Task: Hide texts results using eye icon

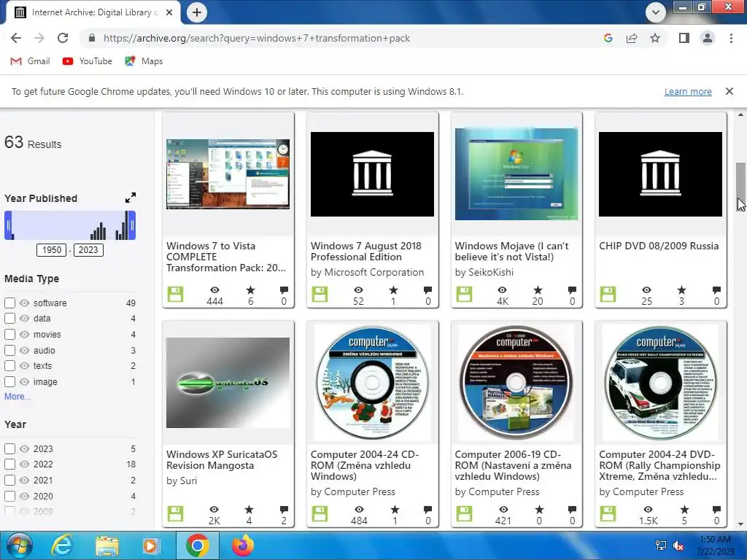Action: [24, 366]
